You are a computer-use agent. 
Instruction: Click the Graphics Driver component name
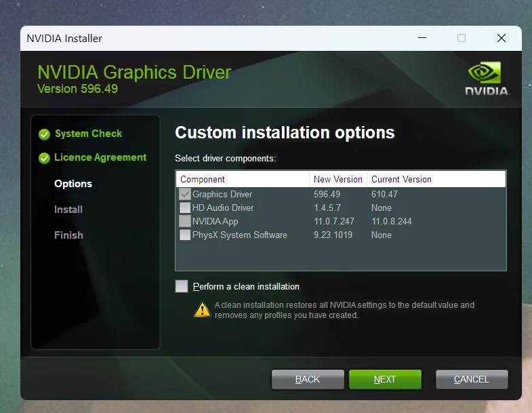coord(222,194)
